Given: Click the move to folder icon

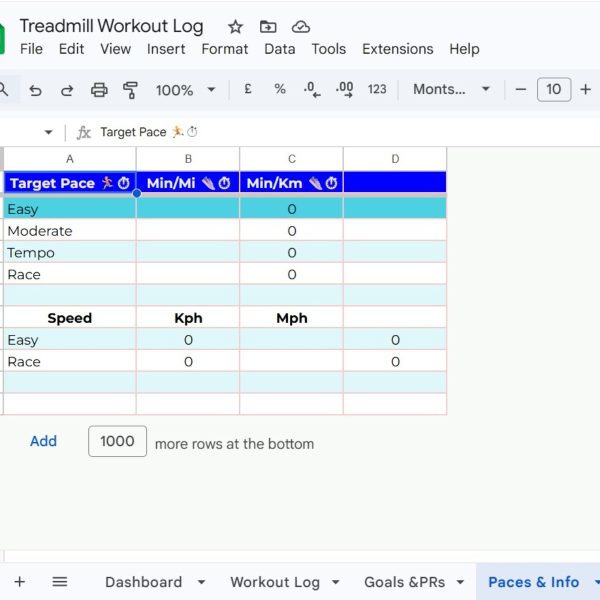Looking at the screenshot, I should [x=268, y=27].
